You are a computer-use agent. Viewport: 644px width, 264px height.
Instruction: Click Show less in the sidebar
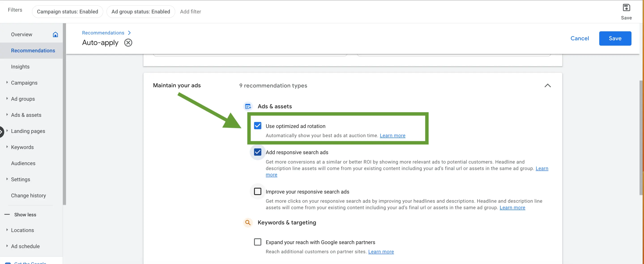[25, 215]
